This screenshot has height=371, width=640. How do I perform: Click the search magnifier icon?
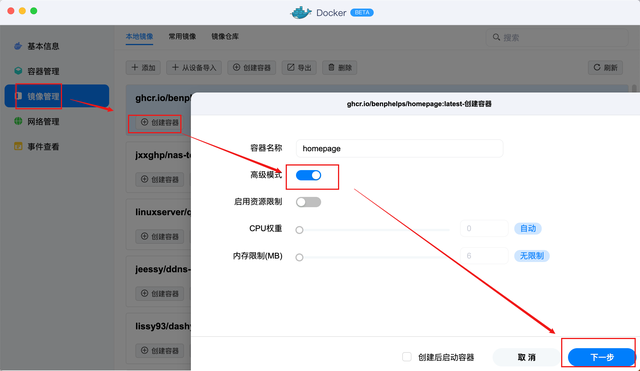[x=496, y=37]
